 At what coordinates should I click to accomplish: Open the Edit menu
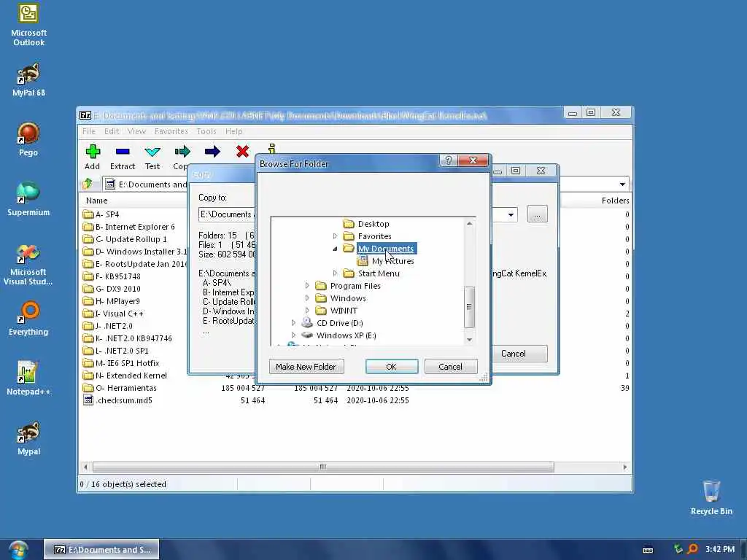coord(112,131)
